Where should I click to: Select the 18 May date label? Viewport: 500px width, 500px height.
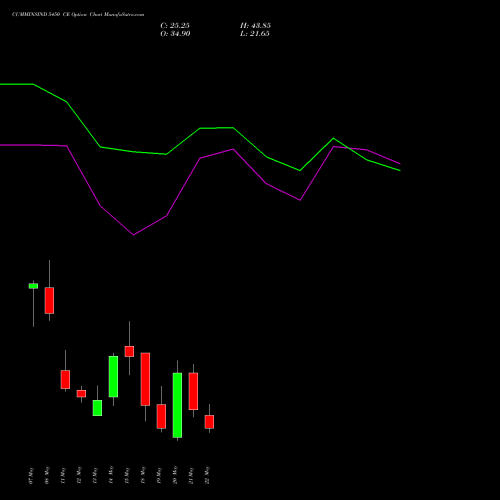[143, 476]
